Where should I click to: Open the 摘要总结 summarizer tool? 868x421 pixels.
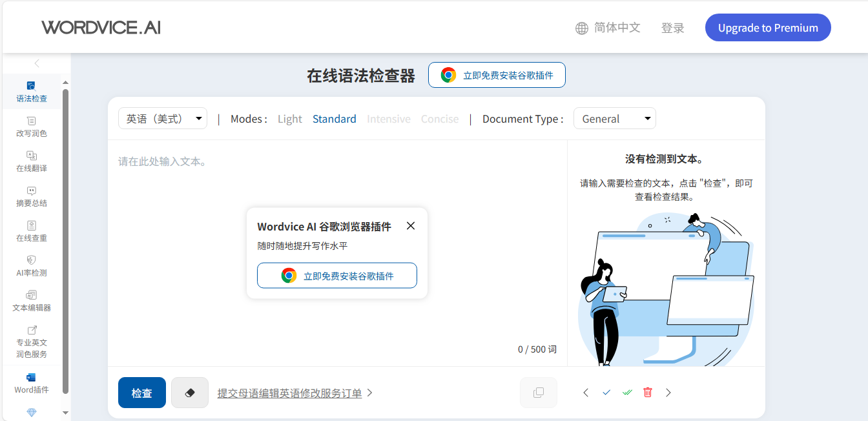(x=32, y=196)
